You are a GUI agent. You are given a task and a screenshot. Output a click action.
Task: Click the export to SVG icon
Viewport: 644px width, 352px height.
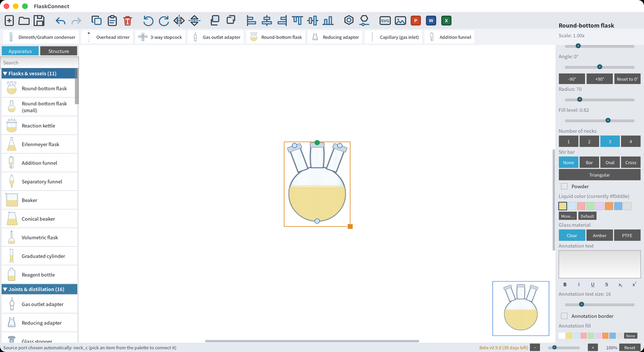[385, 21]
